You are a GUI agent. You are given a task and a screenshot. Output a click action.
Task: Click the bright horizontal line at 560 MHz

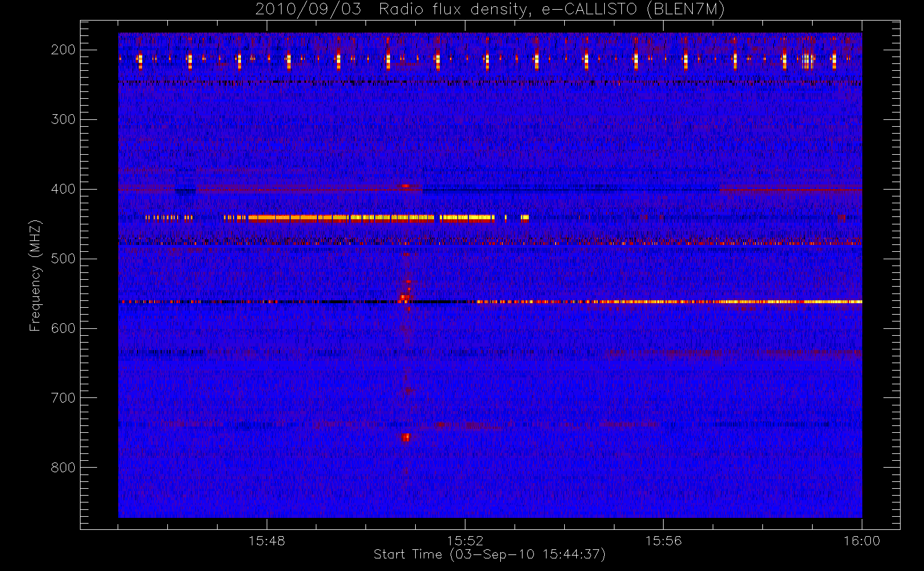(490, 301)
